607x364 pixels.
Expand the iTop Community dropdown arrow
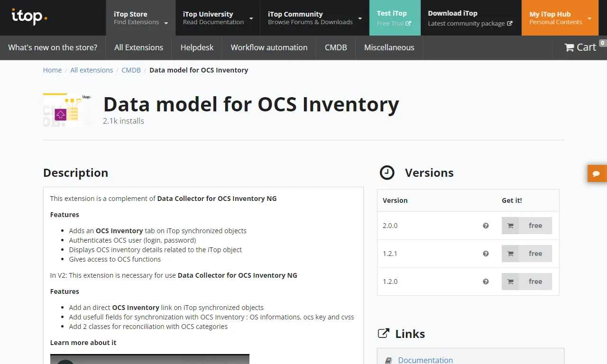tap(360, 18)
